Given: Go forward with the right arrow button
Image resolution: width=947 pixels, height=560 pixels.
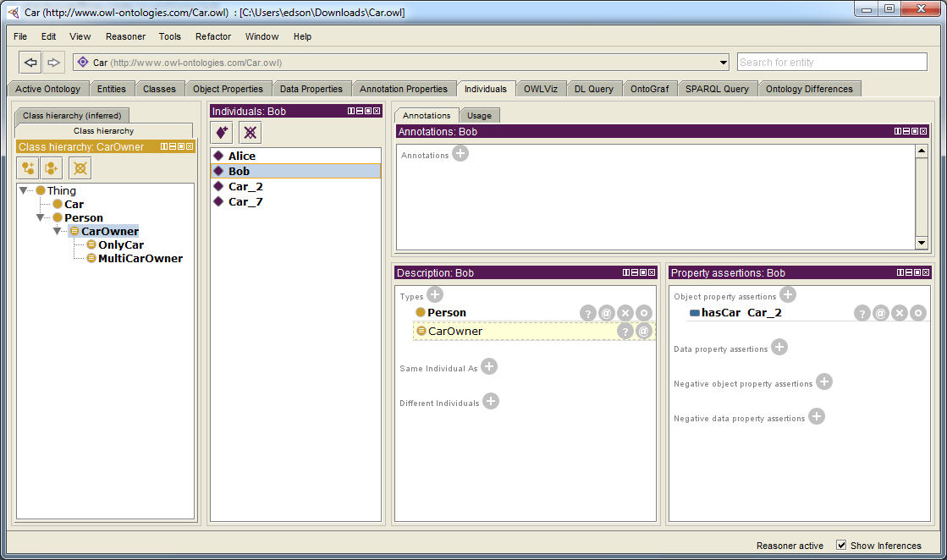Looking at the screenshot, I should [54, 62].
